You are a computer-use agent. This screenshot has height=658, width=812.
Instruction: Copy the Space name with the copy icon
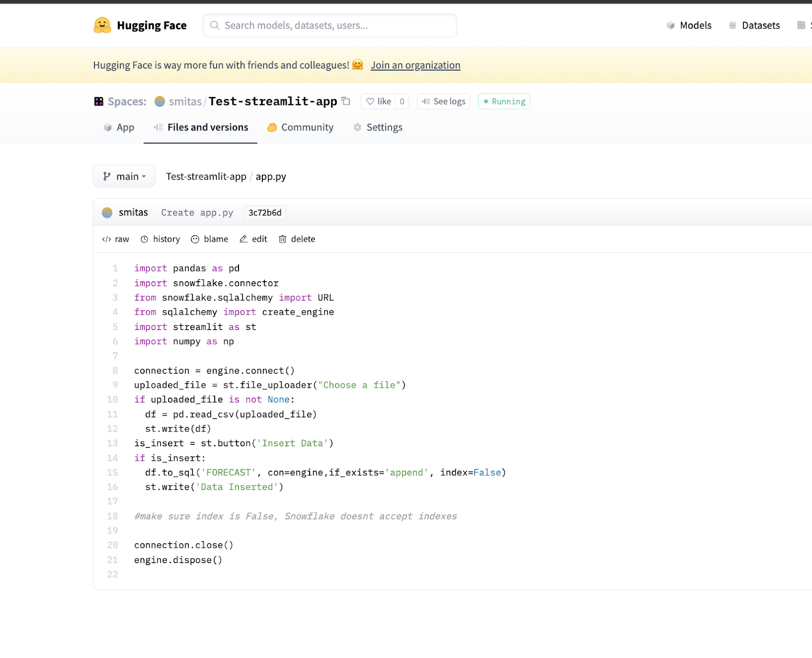tap(346, 101)
